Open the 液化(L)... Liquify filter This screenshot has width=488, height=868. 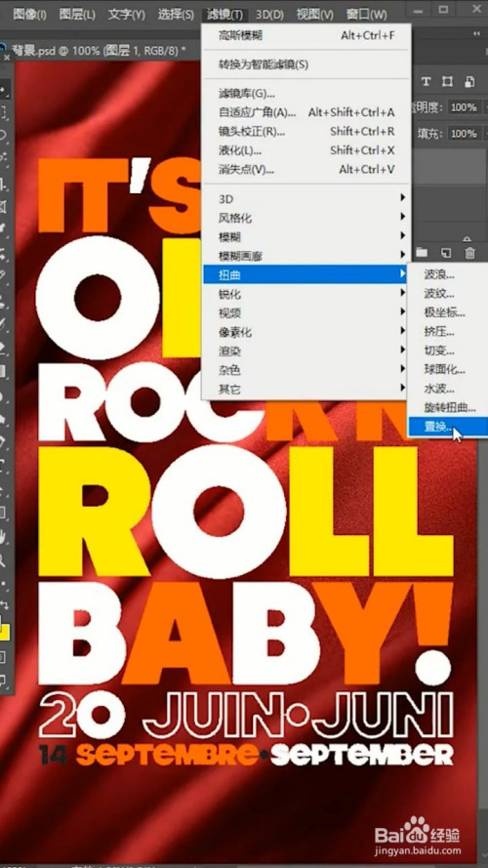pyautogui.click(x=306, y=150)
